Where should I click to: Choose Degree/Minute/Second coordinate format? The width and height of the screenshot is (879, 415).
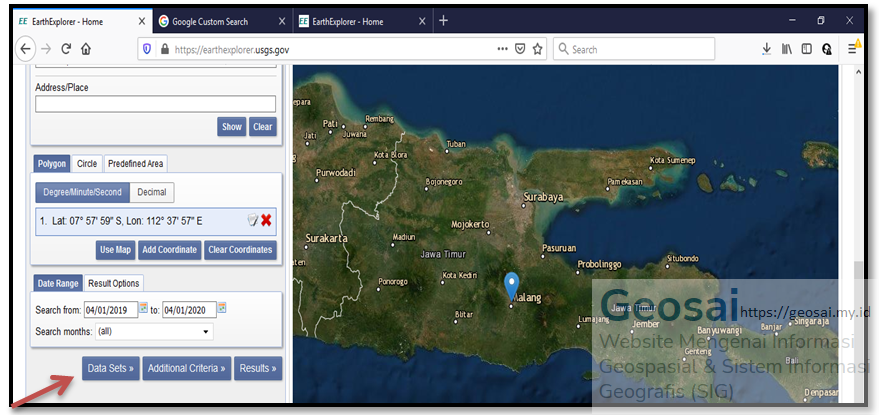click(82, 192)
